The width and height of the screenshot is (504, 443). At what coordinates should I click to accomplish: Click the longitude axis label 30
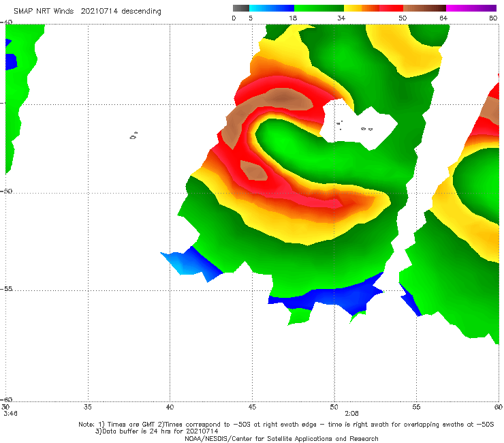5,407
